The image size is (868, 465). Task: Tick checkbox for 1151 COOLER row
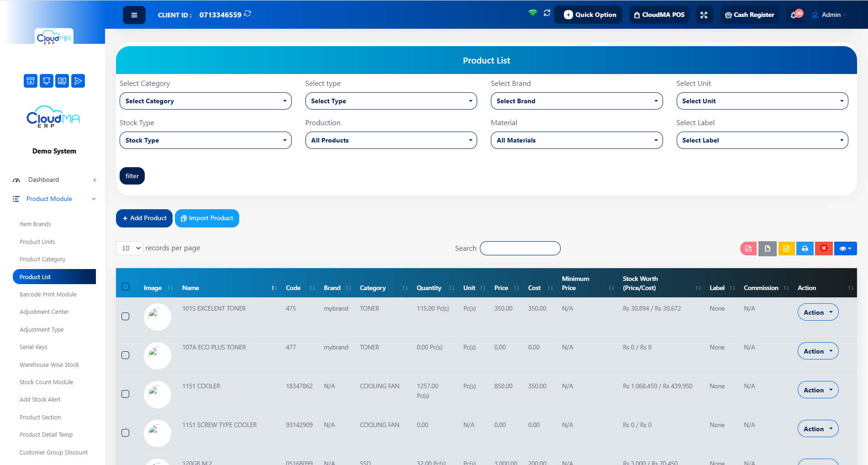[x=126, y=394]
